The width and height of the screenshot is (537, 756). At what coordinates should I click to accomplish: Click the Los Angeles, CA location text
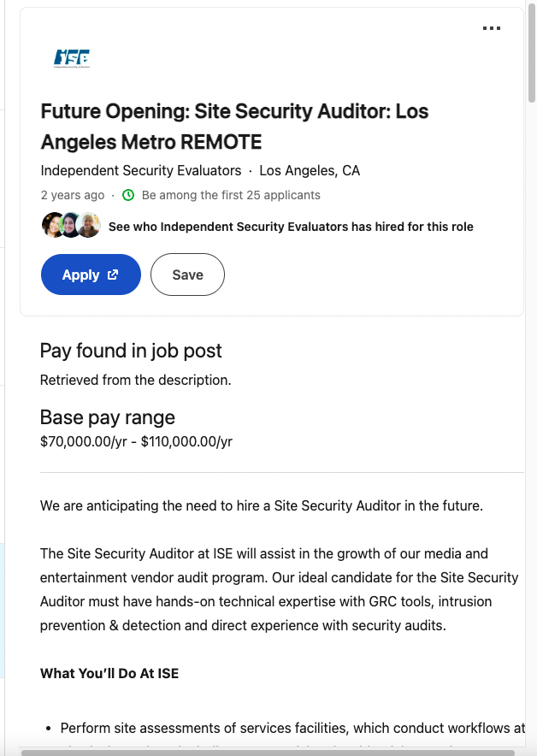pyautogui.click(x=309, y=170)
